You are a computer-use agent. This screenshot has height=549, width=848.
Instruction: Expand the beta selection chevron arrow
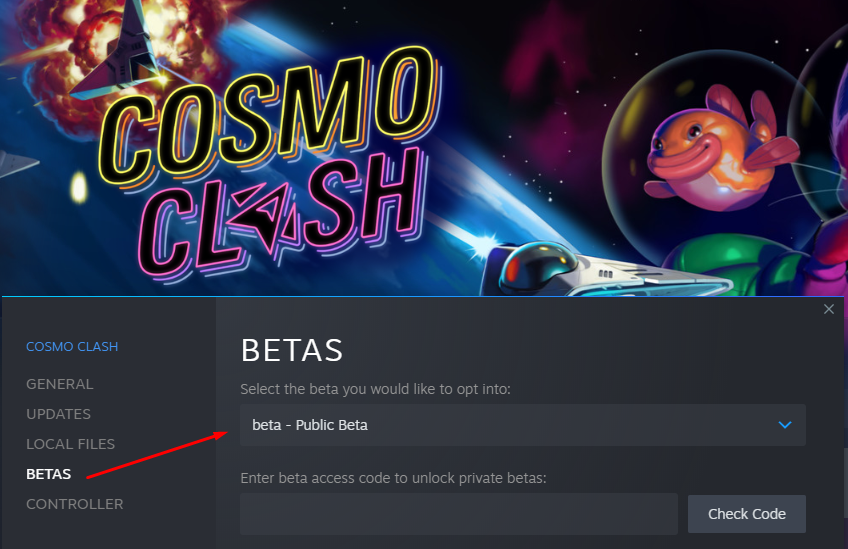[785, 425]
